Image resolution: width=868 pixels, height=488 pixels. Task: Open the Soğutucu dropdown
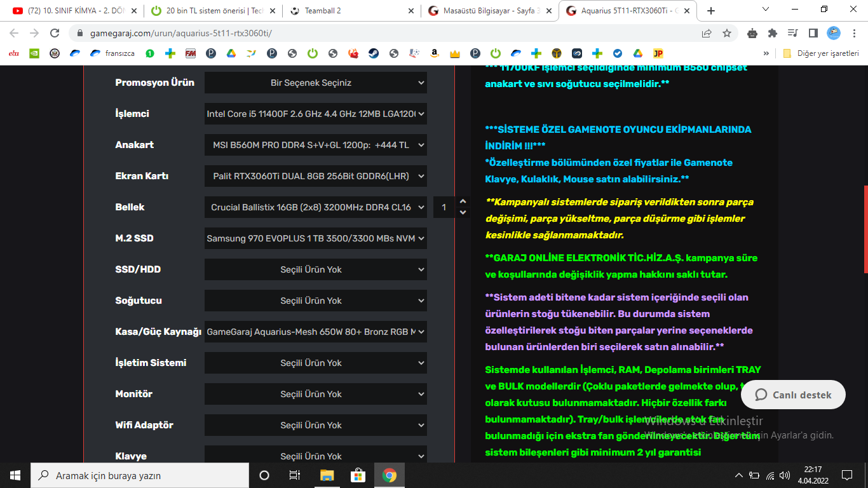click(x=316, y=301)
